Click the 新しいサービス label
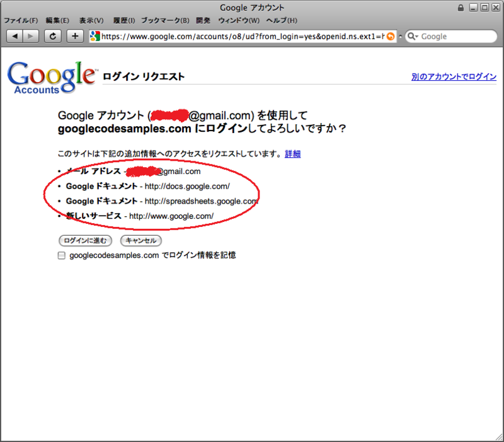 pos(93,216)
